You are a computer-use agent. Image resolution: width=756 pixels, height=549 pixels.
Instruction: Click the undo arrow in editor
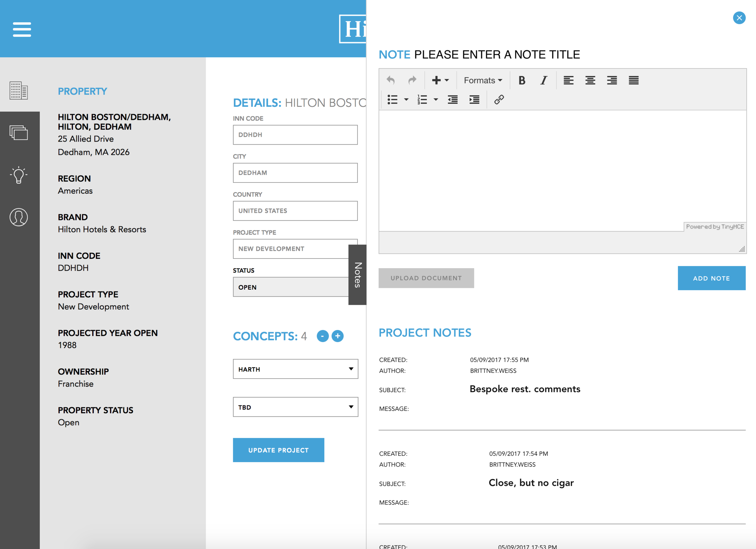pos(391,81)
